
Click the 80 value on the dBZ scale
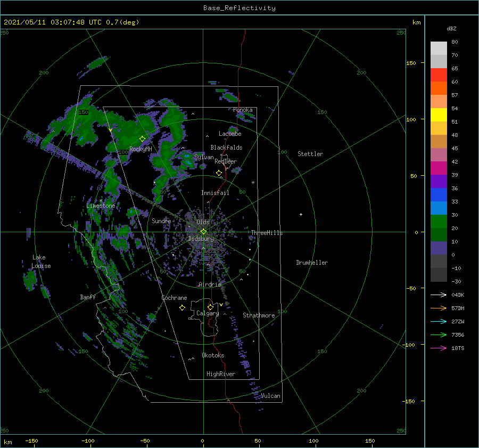[455, 42]
